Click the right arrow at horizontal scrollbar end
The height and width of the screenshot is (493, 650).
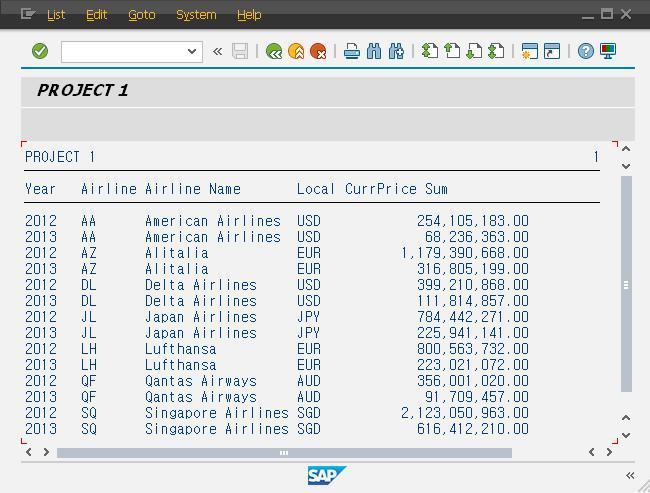pyautogui.click(x=609, y=452)
